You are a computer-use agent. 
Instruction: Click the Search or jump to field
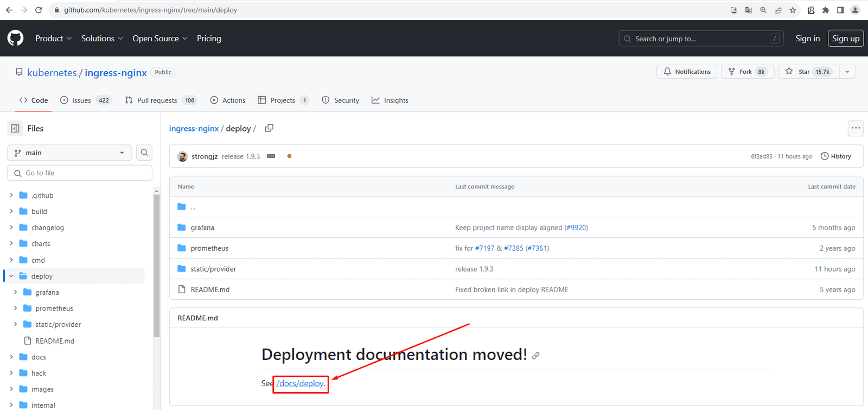(701, 38)
